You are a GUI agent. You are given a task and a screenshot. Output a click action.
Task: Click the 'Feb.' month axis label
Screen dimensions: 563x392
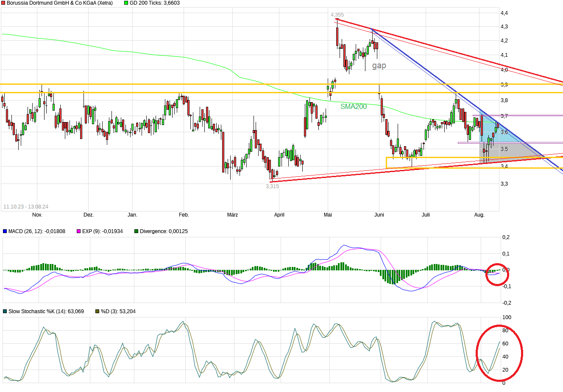184,215
